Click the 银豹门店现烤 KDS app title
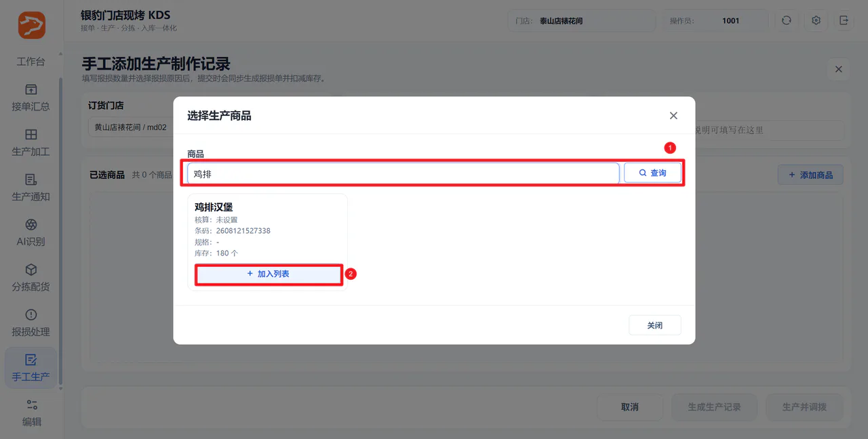Viewport: 868px width, 439px height. point(125,15)
